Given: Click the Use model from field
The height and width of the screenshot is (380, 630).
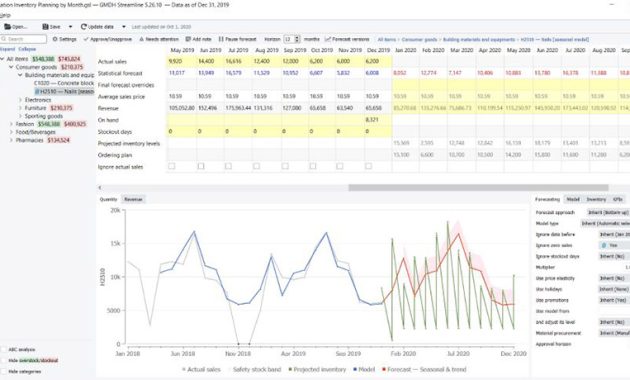Looking at the screenshot, I should 614,311.
